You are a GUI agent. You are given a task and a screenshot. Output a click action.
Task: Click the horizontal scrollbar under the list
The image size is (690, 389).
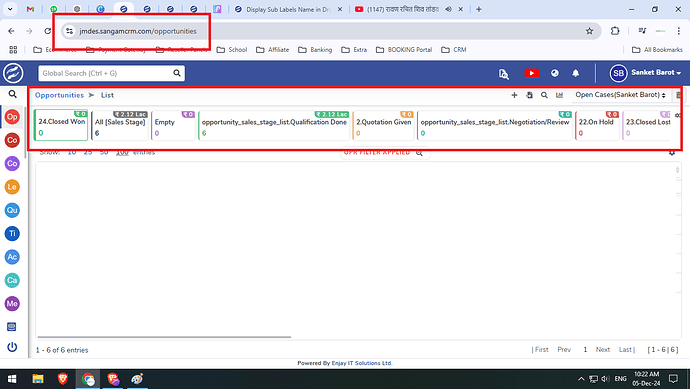[164, 337]
